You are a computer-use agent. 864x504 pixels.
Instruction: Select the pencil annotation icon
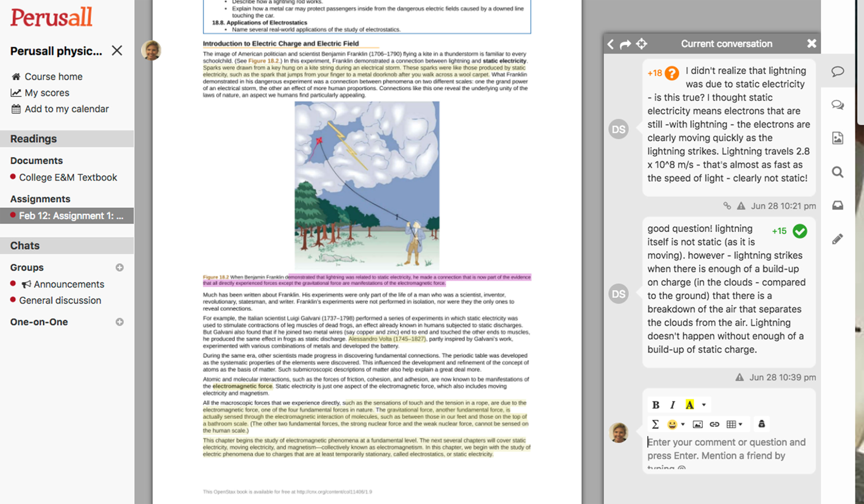click(838, 239)
